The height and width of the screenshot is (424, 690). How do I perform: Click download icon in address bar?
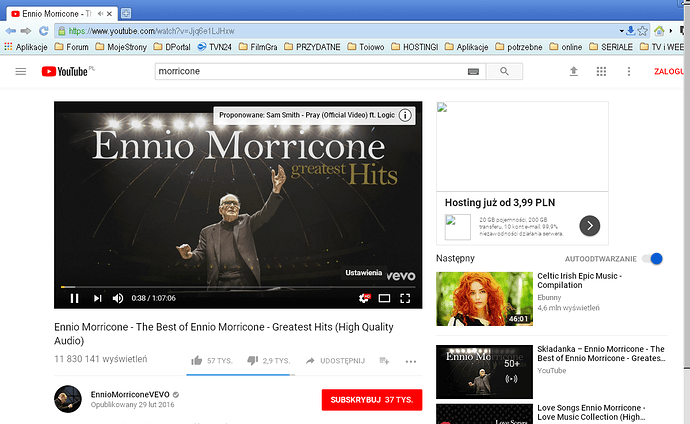tap(631, 30)
